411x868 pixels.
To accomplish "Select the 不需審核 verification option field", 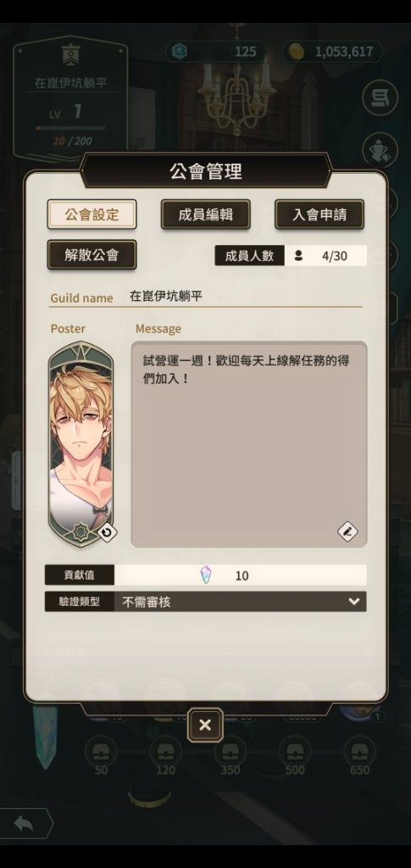I will pyautogui.click(x=240, y=602).
